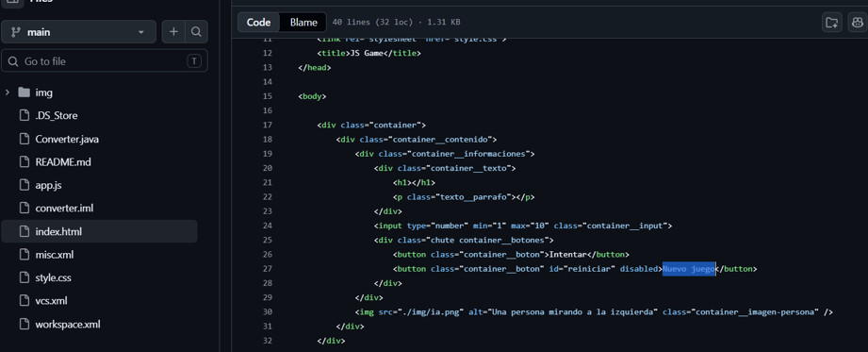Image resolution: width=868 pixels, height=352 pixels.
Task: Click line number 17
Action: pos(268,126)
